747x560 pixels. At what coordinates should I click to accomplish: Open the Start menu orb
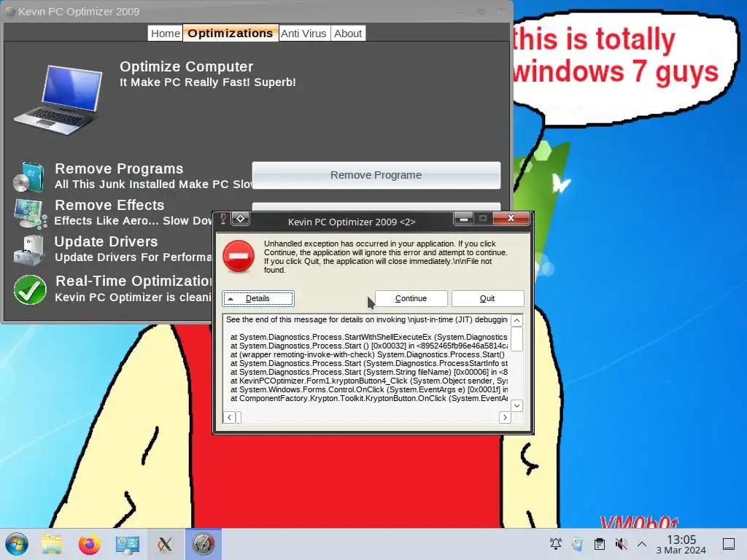click(17, 544)
